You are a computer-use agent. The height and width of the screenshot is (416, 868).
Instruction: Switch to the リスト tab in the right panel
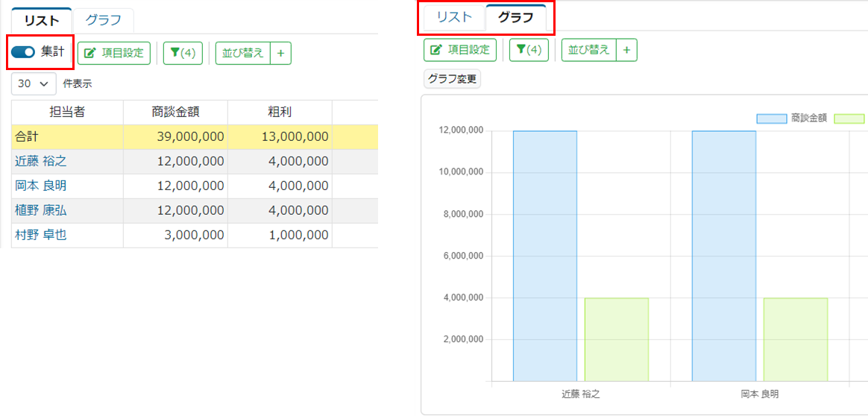[x=454, y=17]
